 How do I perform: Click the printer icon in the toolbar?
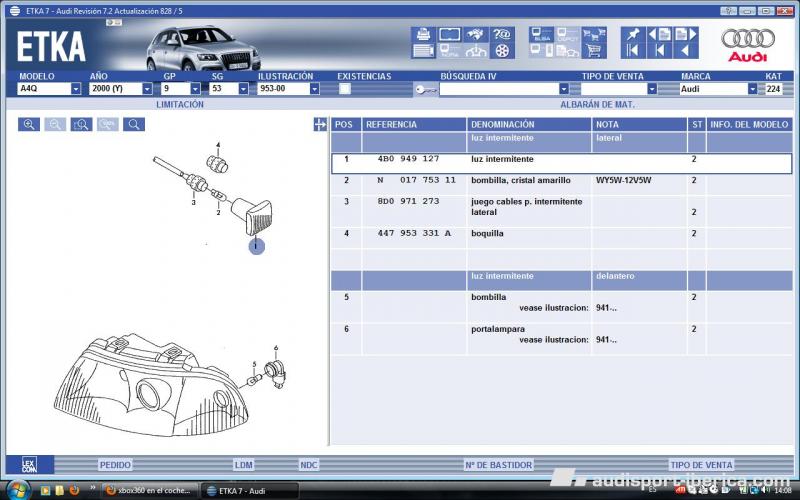point(423,35)
